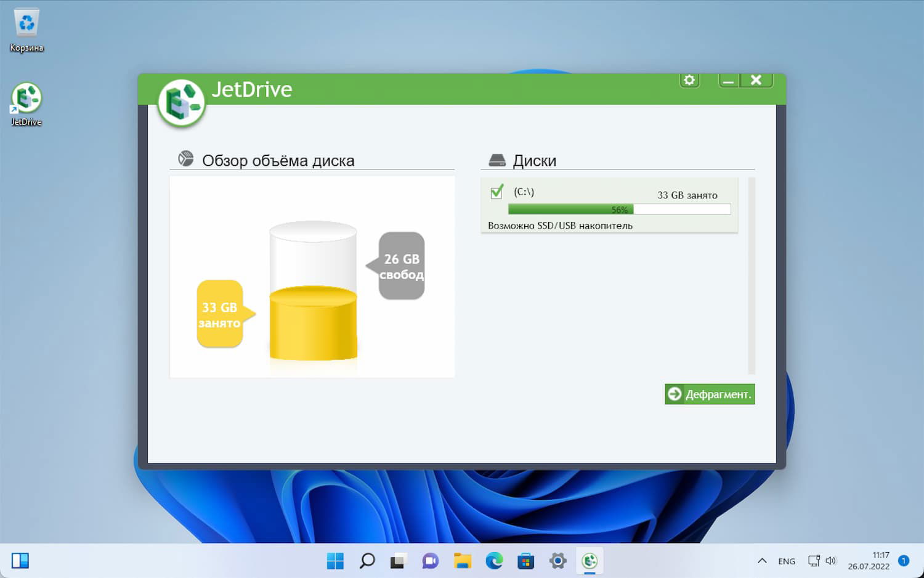The width and height of the screenshot is (924, 578).
Task: Start defragmentation with Дефрагмент. button
Action: point(710,394)
